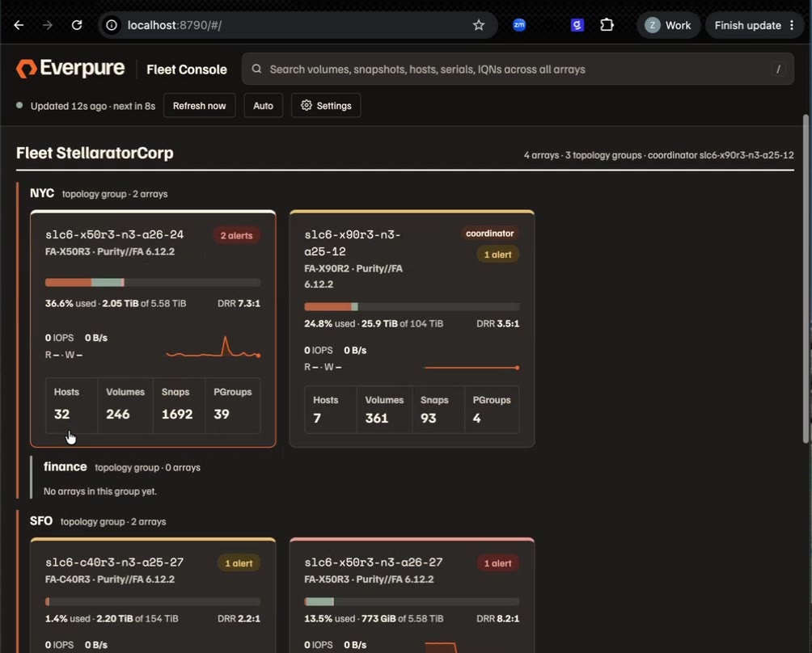View site information icon in address bar
This screenshot has height=653, width=812.
click(x=112, y=25)
